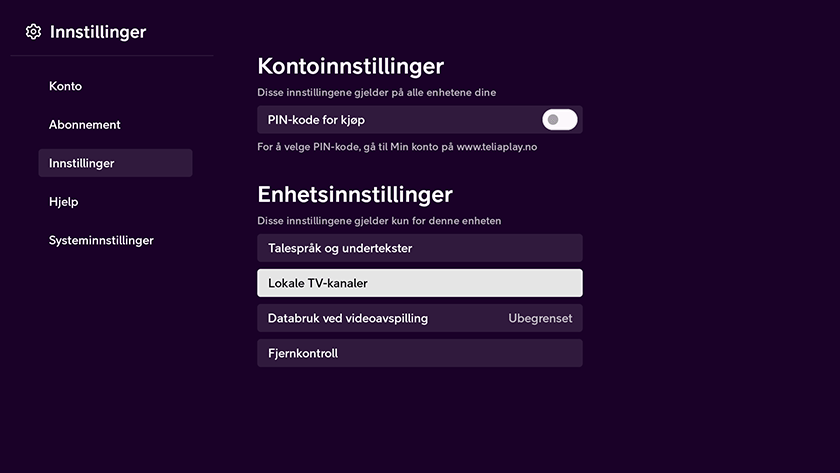Click the Enhetsinnstillinger heading
Screen dimensions: 840x473
click(x=355, y=194)
